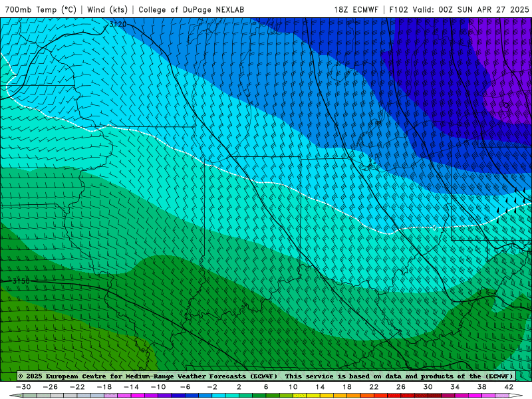The width and height of the screenshot is (532, 399).
Task: Click the "-18" color scale value
Action: pos(104,387)
